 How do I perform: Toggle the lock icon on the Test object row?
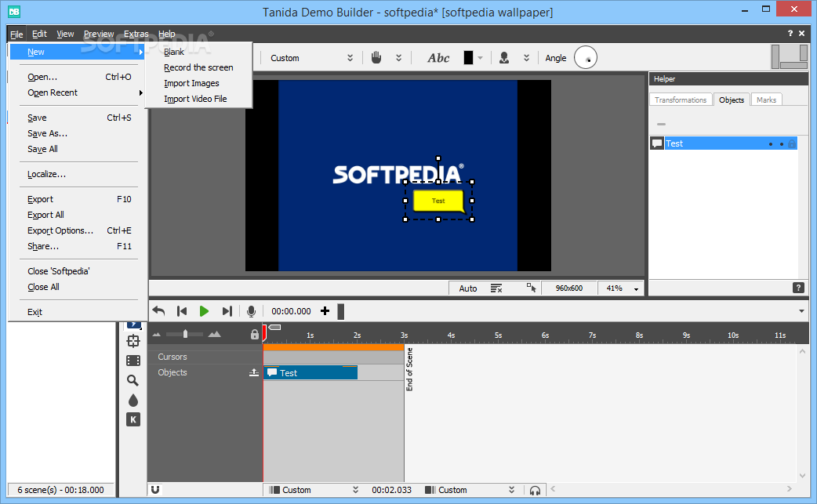(x=791, y=143)
